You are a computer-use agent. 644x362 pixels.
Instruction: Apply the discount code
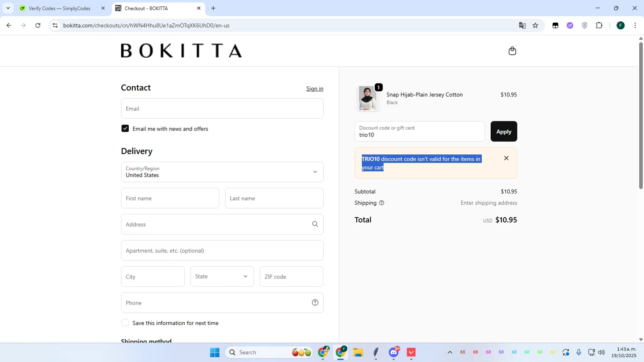[504, 131]
